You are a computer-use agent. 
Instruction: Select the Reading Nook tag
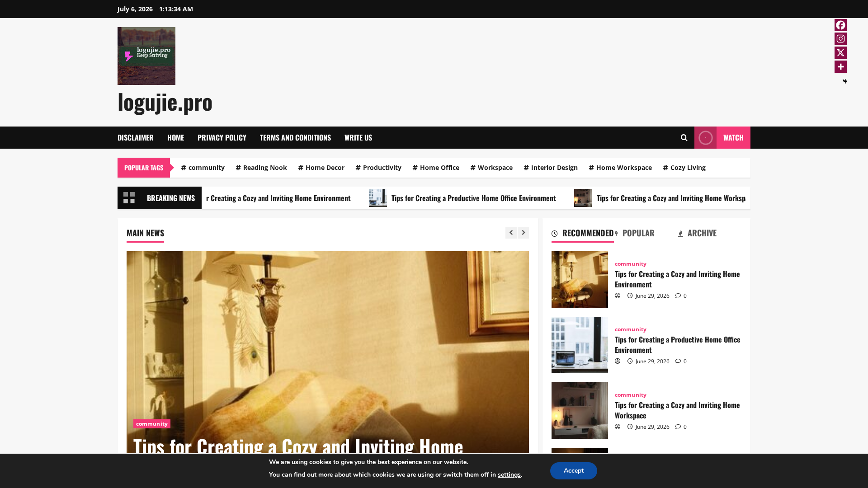tap(261, 168)
